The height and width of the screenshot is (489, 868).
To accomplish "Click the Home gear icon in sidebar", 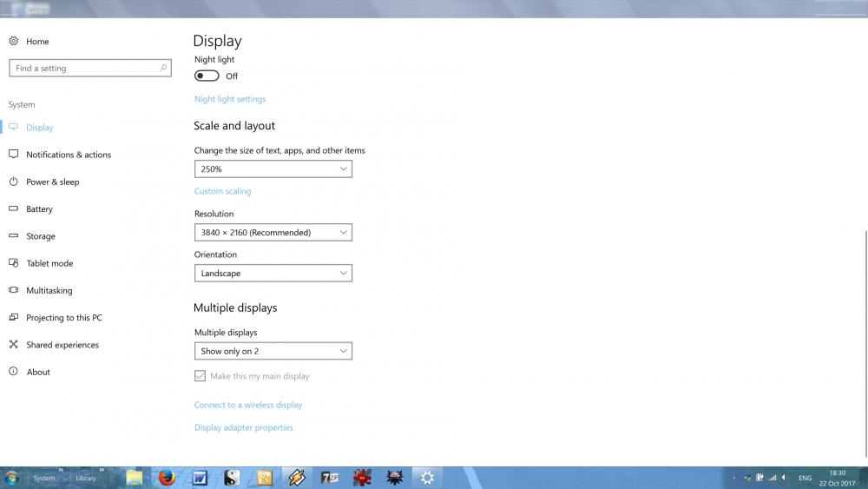I will click(x=14, y=42).
